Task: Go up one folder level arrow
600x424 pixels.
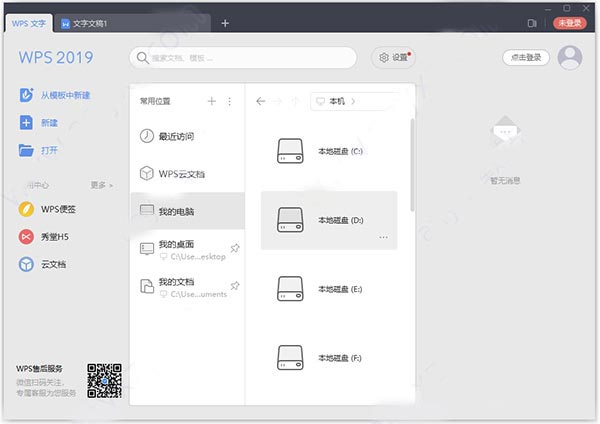Action: click(295, 101)
